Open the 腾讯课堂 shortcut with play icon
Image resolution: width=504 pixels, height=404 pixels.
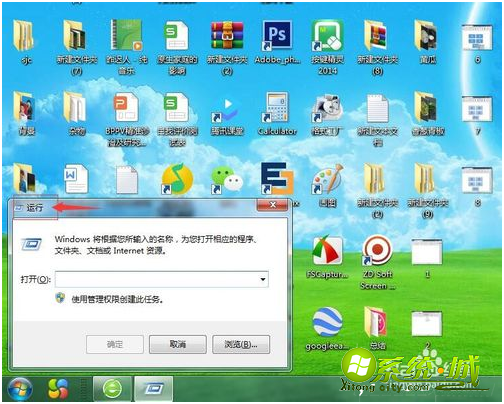tap(227, 108)
